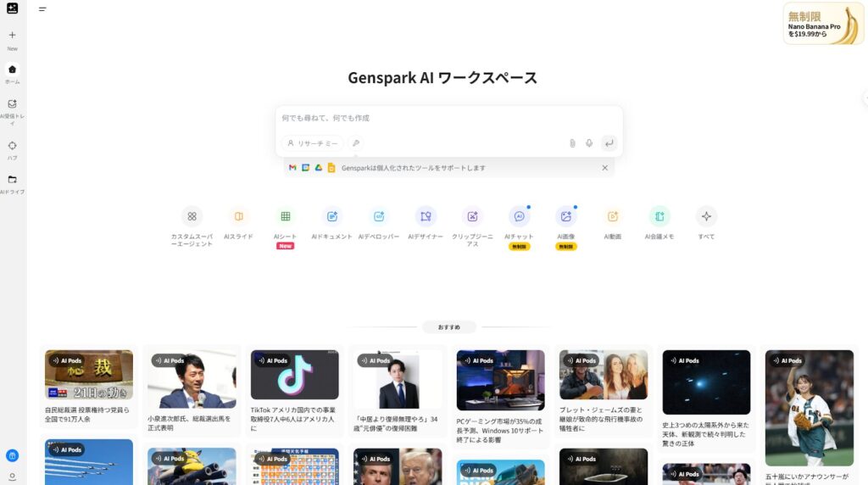Toggle the sidebar with the hamburger icon

tap(42, 9)
